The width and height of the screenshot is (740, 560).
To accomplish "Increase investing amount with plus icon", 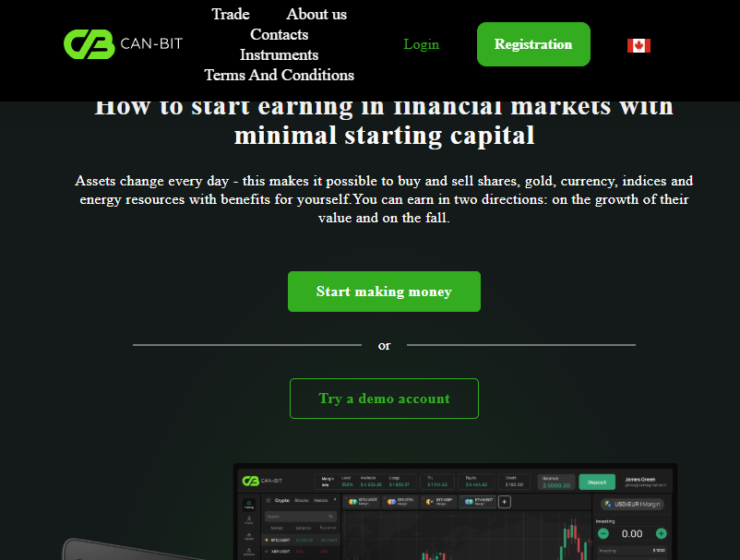I will click(x=662, y=533).
